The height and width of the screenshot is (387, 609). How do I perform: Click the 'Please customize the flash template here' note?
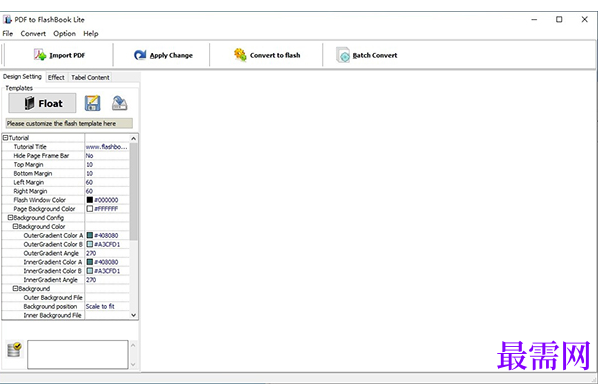pos(69,123)
